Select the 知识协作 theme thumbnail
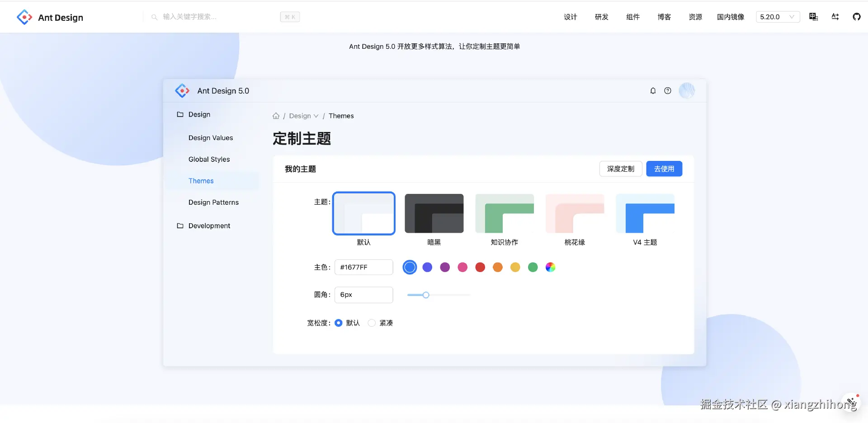 click(x=505, y=213)
